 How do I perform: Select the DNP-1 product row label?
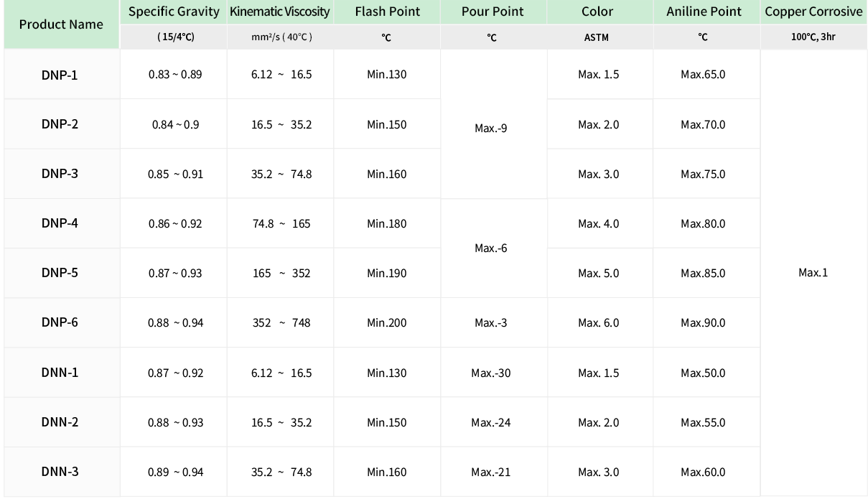60,75
